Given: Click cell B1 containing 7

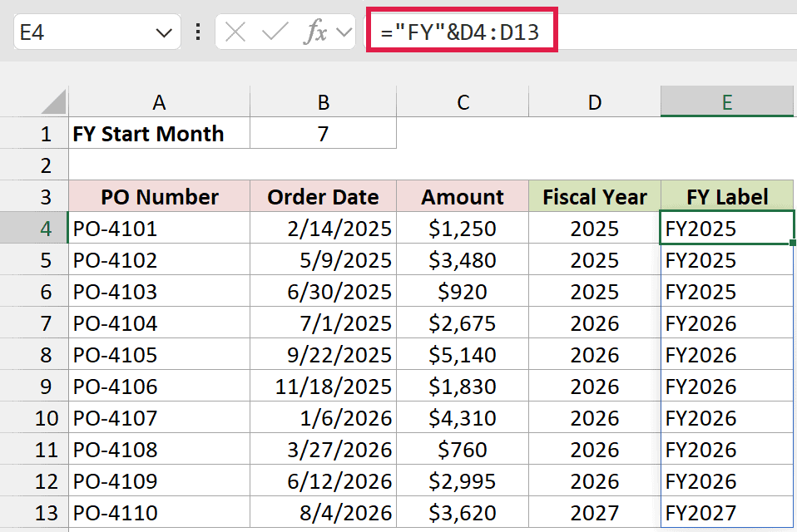Looking at the screenshot, I should [x=324, y=134].
